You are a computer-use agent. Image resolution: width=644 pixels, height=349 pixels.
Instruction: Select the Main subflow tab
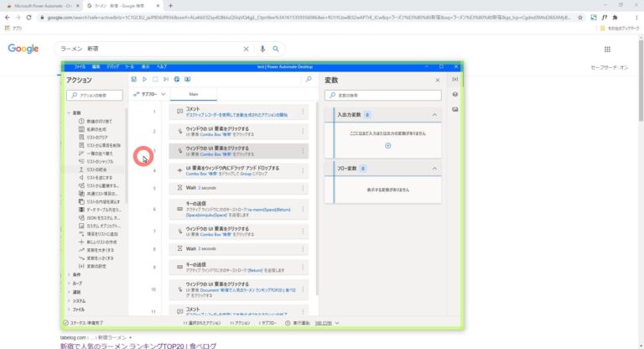click(194, 94)
